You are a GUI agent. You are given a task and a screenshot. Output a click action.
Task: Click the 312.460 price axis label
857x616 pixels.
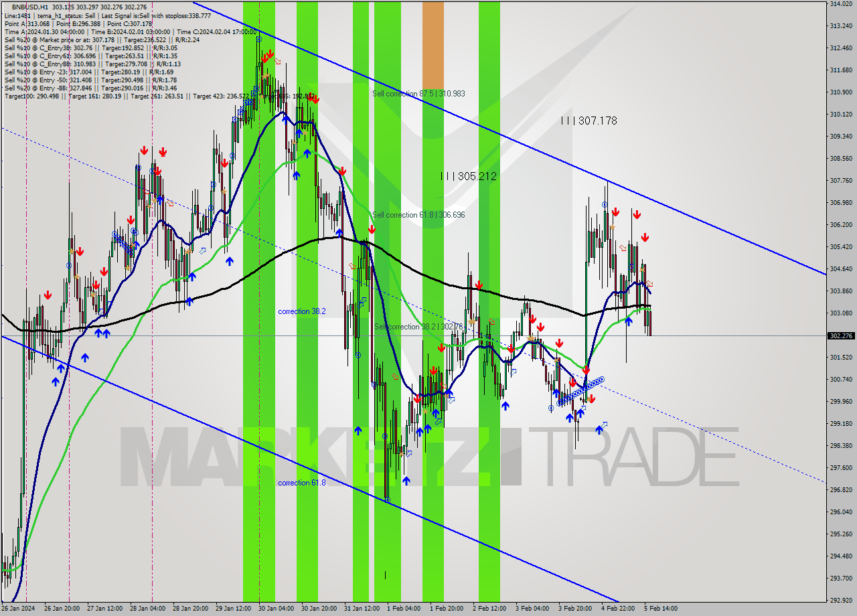pos(840,48)
